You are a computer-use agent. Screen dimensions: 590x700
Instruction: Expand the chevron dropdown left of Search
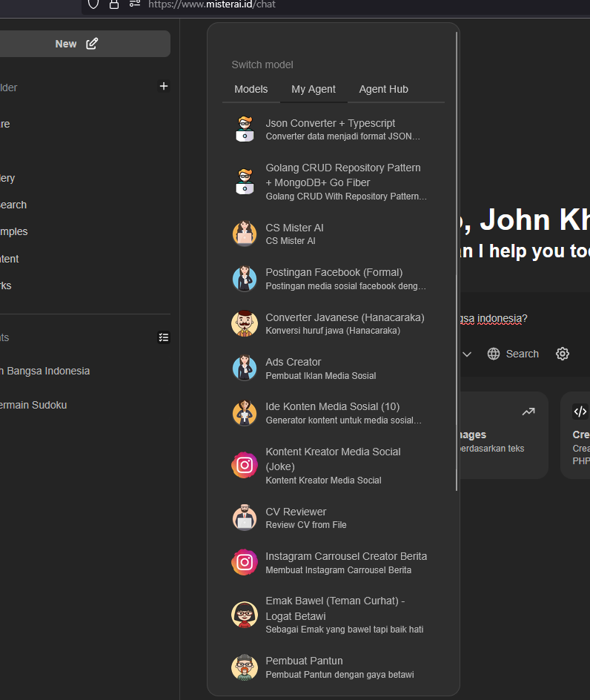pos(467,354)
